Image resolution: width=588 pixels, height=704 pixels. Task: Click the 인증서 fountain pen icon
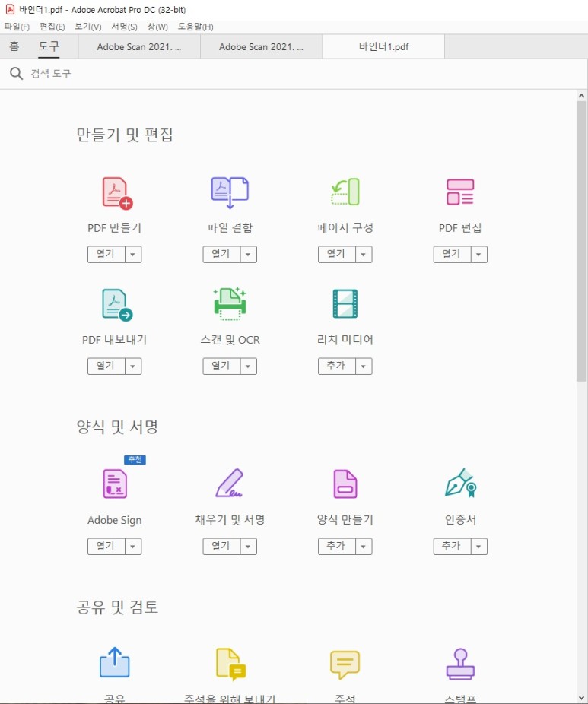(460, 483)
